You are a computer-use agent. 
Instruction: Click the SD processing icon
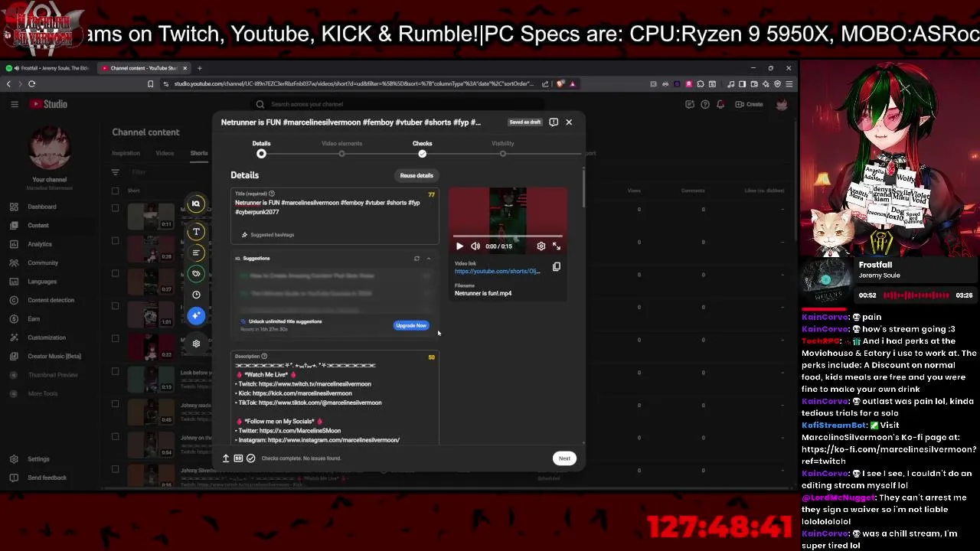[x=238, y=458]
